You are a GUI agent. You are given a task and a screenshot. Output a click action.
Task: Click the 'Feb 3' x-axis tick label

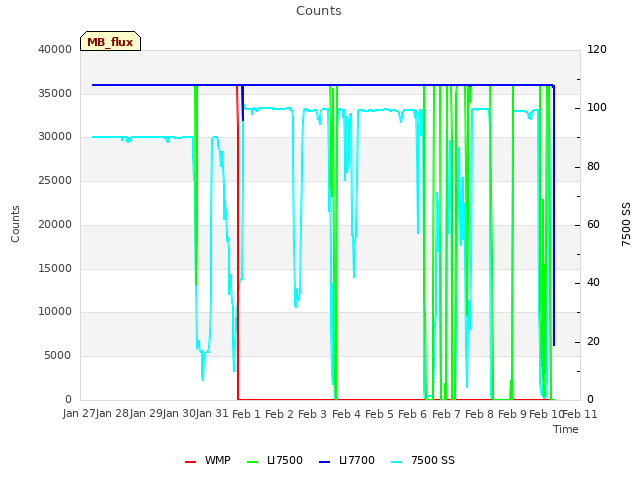[313, 414]
